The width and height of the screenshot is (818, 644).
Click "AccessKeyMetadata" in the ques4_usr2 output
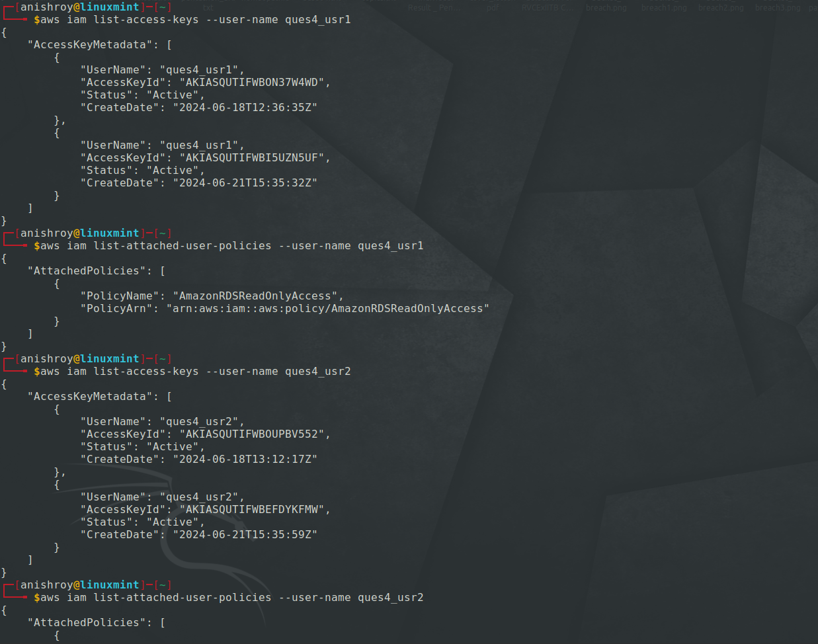(90, 397)
